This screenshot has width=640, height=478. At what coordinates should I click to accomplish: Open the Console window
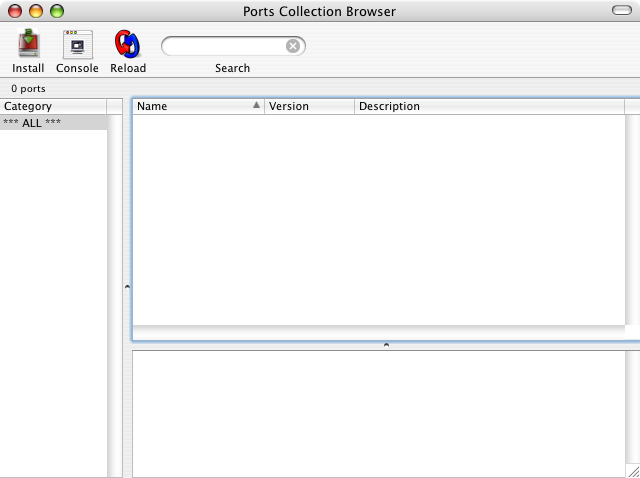(x=77, y=44)
